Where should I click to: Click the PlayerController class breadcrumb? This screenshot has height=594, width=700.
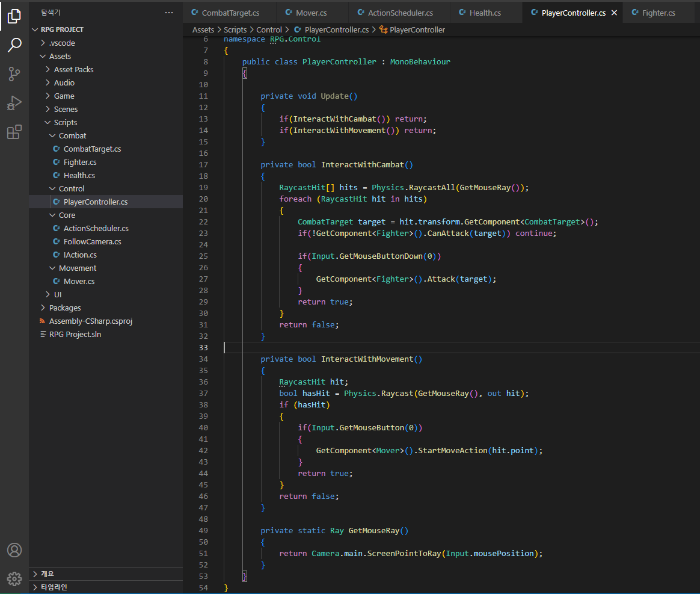tap(417, 29)
